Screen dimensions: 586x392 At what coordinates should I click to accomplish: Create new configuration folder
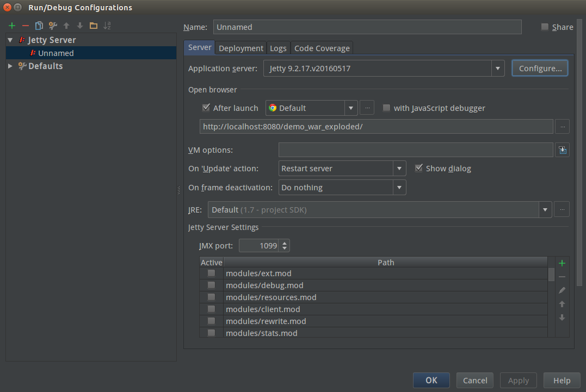(x=93, y=25)
